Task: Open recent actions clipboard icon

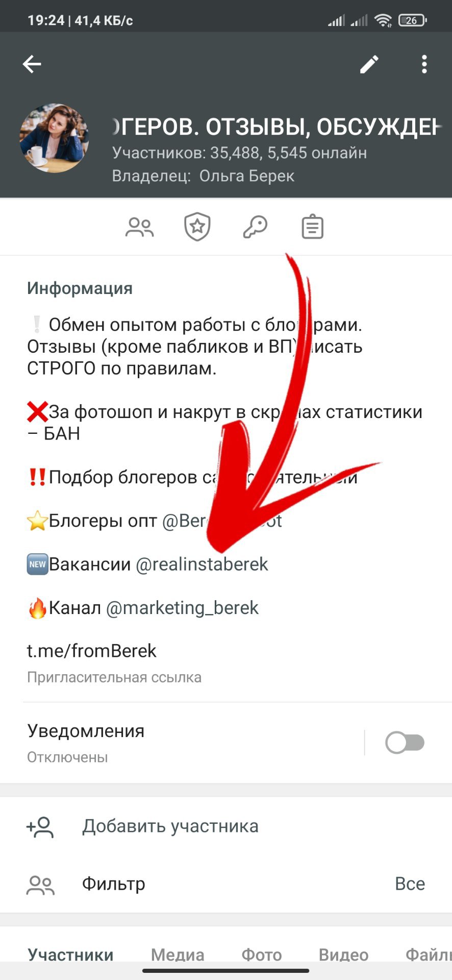Action: (x=313, y=227)
